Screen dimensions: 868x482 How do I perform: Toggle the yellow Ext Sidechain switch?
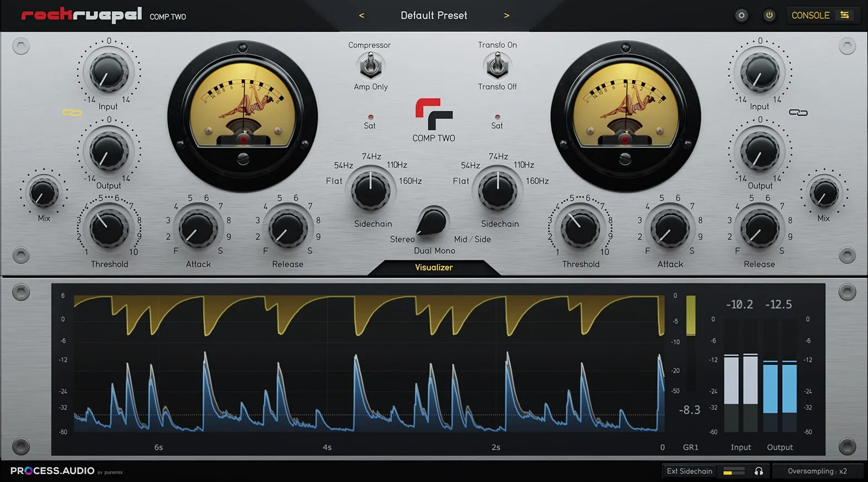tap(733, 472)
